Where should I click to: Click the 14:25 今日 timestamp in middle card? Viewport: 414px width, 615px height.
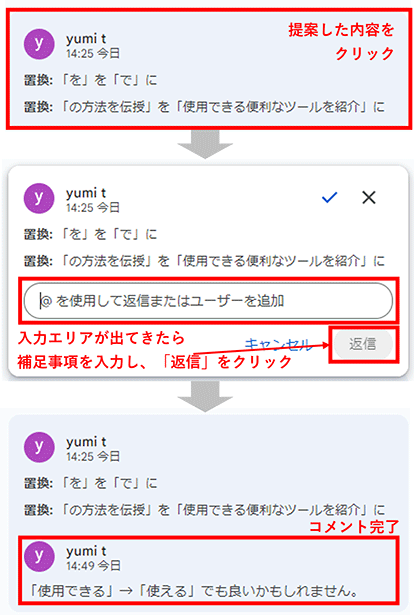click(93, 207)
